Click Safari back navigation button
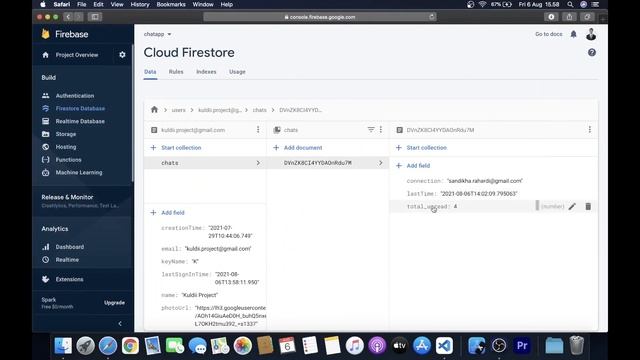The width and height of the screenshot is (640, 360). [68, 17]
